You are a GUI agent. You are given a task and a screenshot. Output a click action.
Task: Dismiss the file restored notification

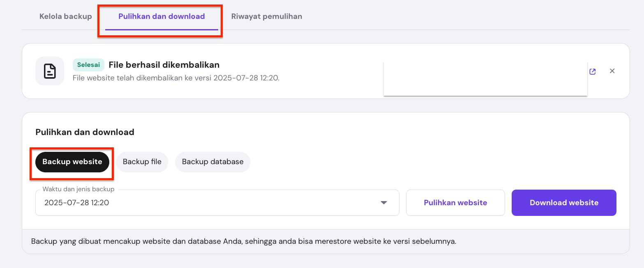coord(612,71)
